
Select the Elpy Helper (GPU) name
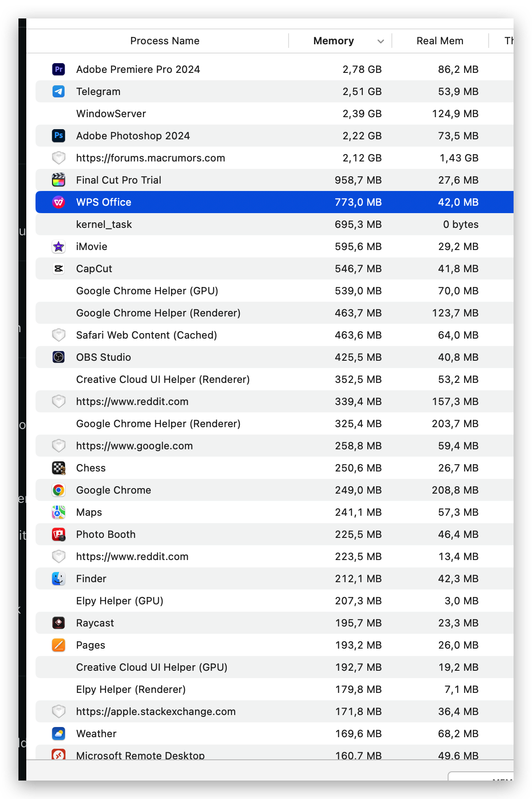pos(120,601)
